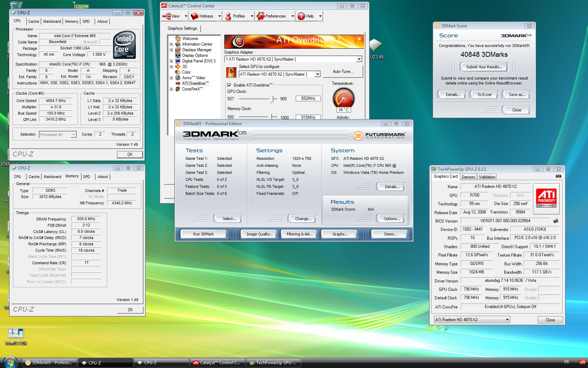Click the ATI Overdrive padlock icon
588x368 pixels.
tap(231, 72)
